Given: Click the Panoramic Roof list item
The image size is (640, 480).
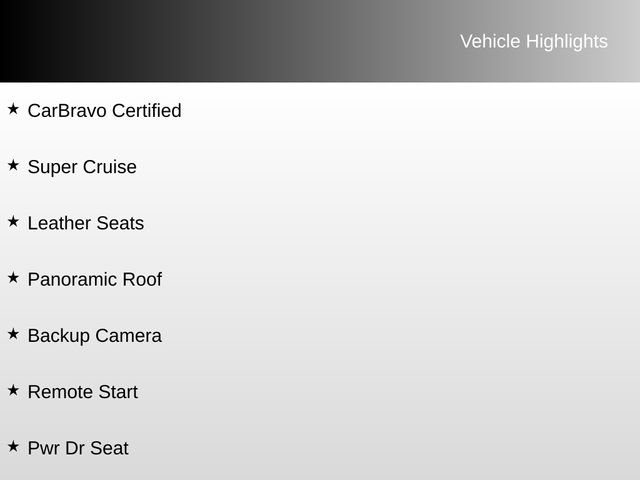Looking at the screenshot, I should (x=94, y=280).
